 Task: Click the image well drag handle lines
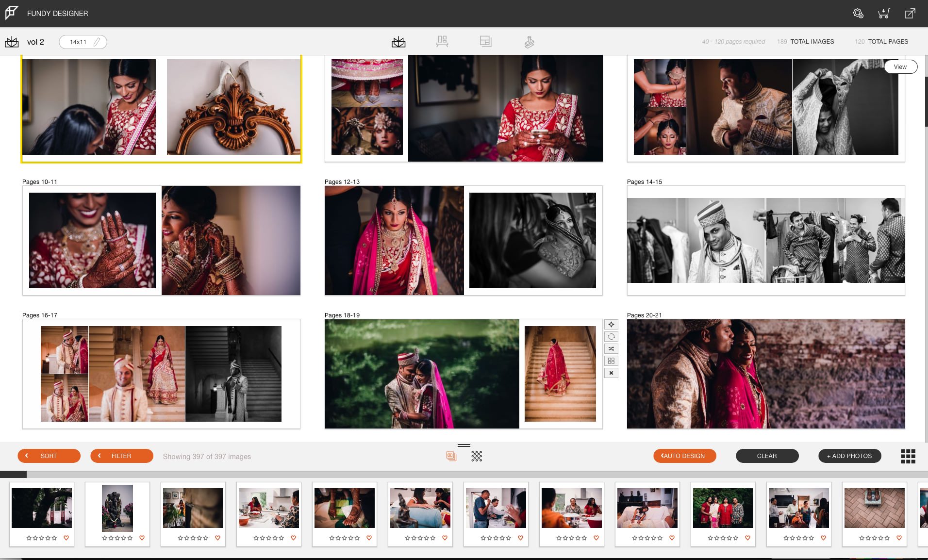(464, 445)
